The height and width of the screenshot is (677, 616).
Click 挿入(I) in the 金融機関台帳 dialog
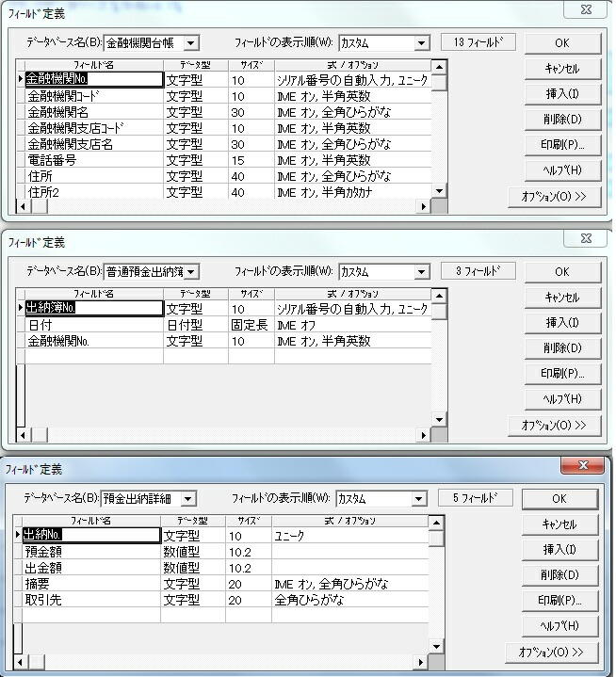point(562,94)
